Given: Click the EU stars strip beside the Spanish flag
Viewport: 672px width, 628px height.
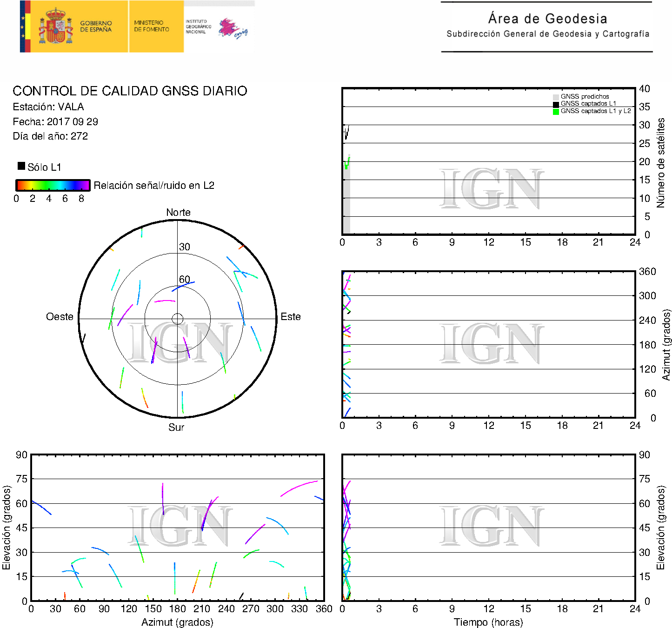Looking at the screenshot, I should [x=22, y=27].
